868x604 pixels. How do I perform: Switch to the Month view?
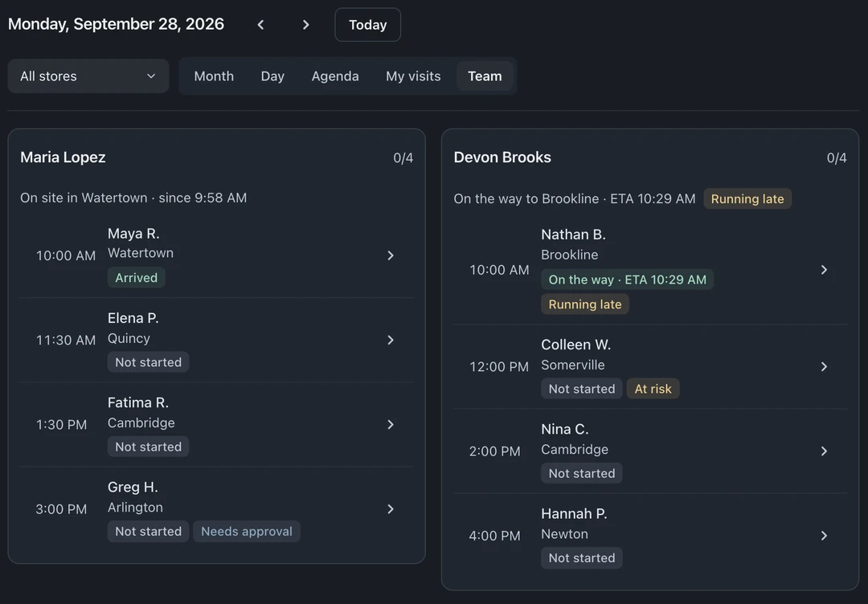[x=214, y=76]
